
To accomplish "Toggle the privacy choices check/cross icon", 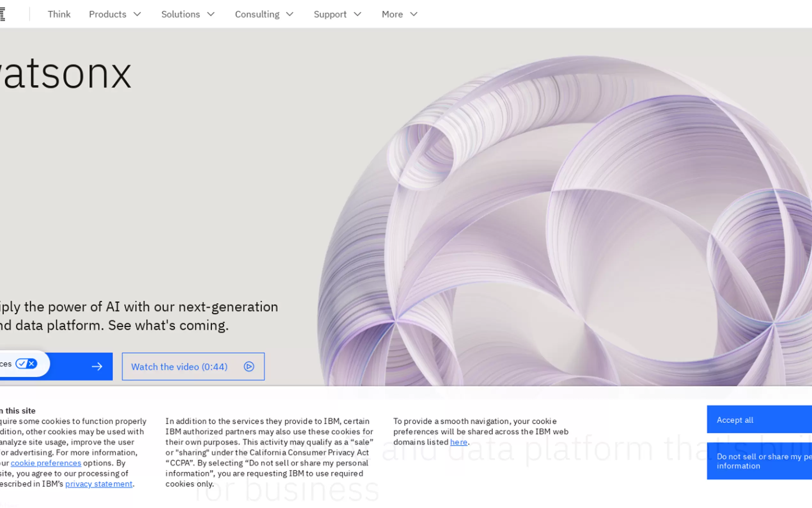I will (26, 363).
